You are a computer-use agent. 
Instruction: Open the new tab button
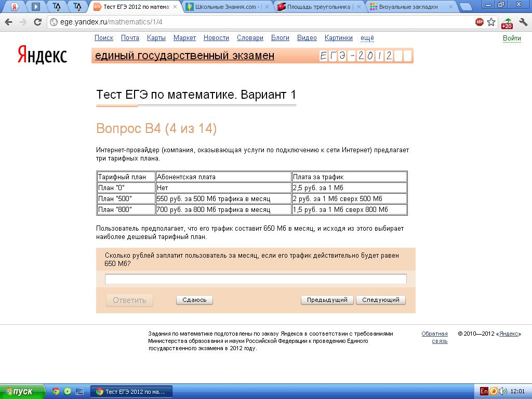pos(467,7)
